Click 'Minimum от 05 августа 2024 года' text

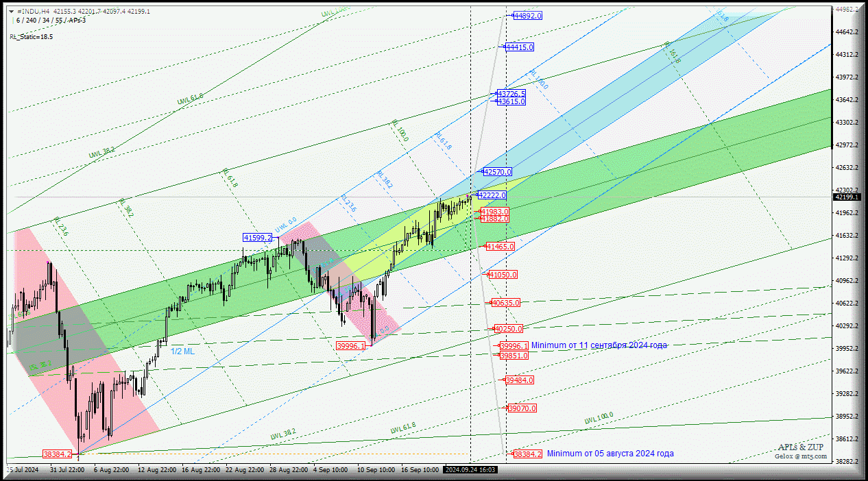pos(610,454)
